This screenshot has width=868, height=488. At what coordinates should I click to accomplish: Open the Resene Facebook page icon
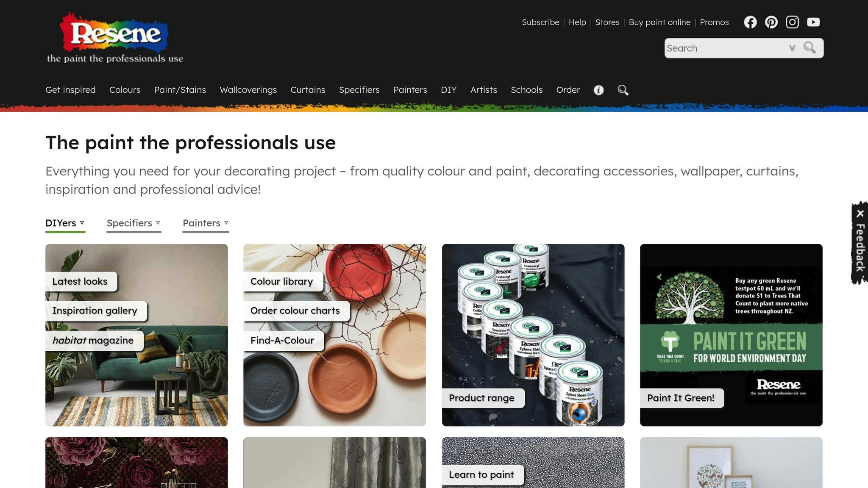point(750,22)
